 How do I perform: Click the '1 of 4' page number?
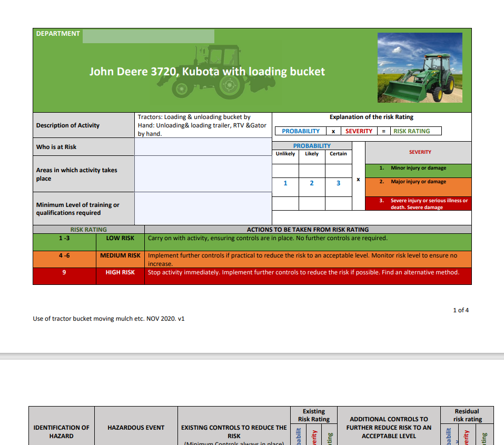[x=461, y=310]
